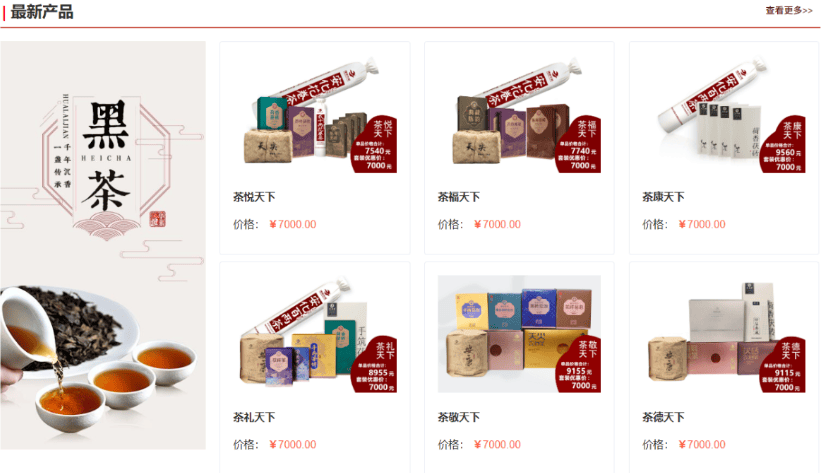Open the 茶福天下 product image

coord(519,114)
